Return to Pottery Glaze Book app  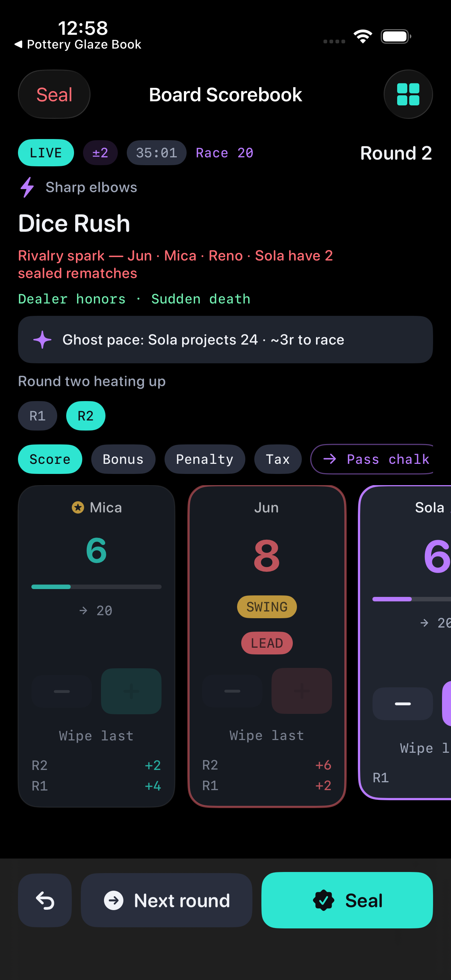pyautogui.click(x=78, y=44)
